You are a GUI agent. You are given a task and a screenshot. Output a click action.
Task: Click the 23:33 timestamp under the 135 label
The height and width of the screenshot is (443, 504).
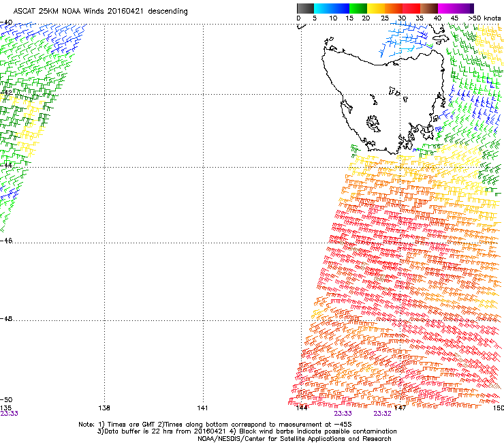pos(9,414)
